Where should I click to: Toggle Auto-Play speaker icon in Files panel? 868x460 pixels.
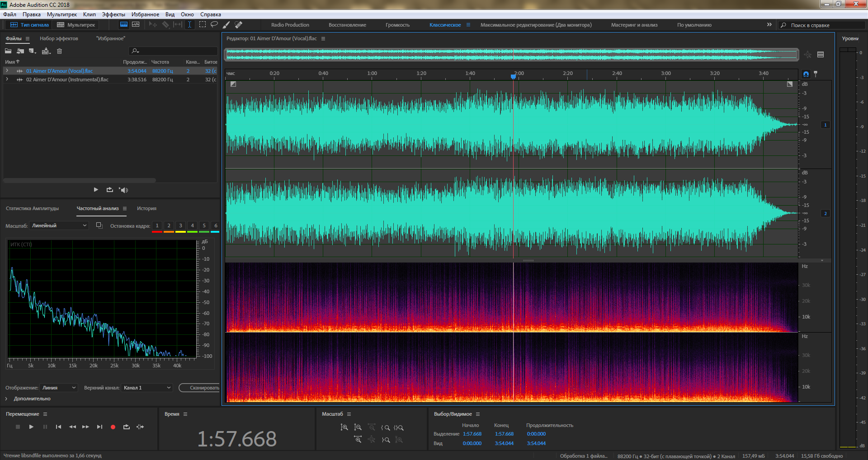pyautogui.click(x=123, y=190)
